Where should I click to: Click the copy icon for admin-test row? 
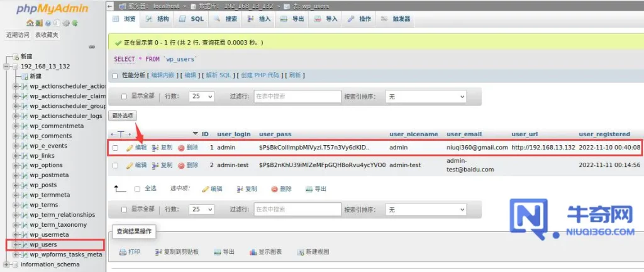(x=155, y=165)
